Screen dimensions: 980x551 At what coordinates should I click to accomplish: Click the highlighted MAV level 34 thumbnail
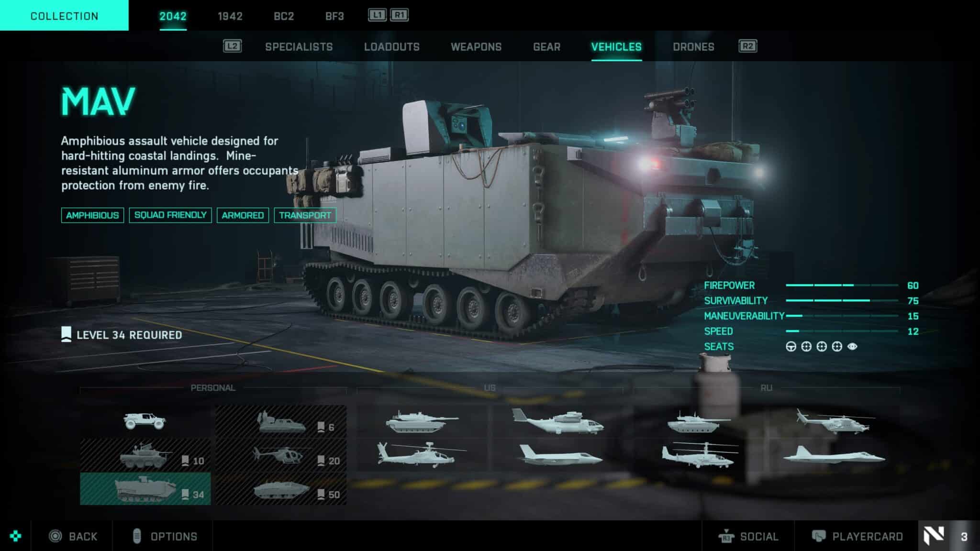(x=145, y=489)
